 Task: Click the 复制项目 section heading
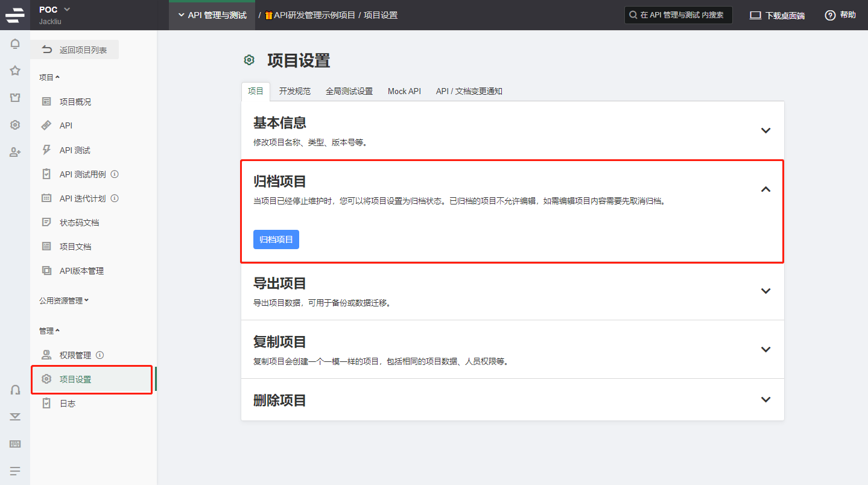coord(280,342)
